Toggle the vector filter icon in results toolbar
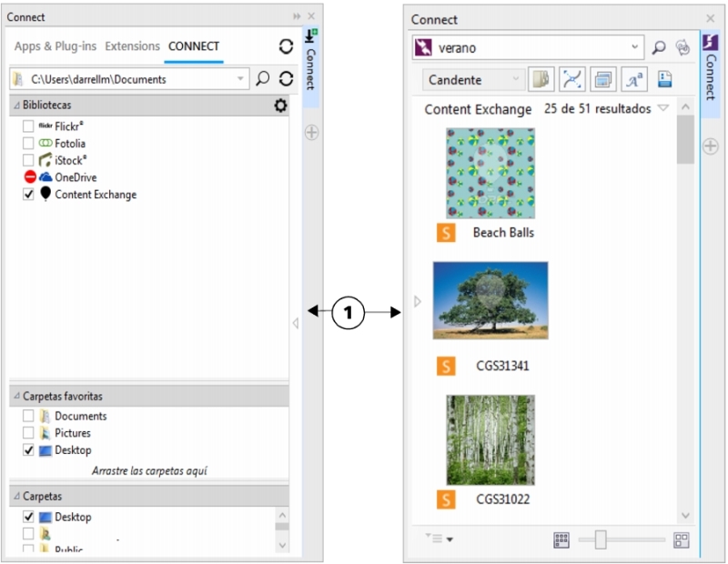 click(571, 80)
